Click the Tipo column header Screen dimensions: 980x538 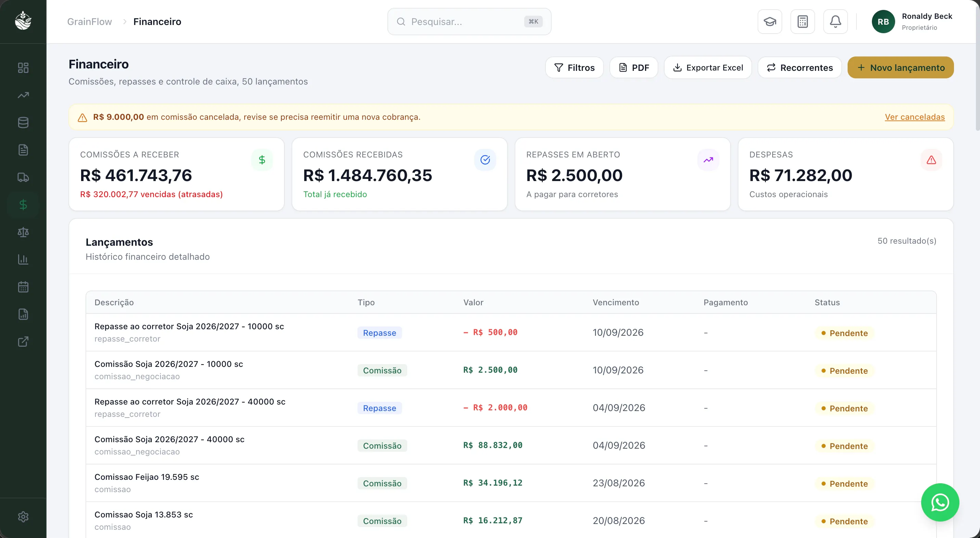[366, 303]
